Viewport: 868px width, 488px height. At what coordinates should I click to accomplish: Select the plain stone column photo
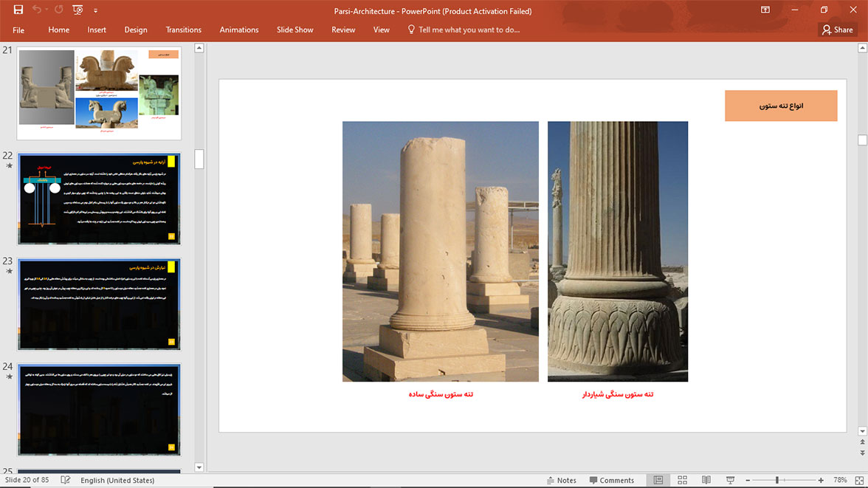441,252
